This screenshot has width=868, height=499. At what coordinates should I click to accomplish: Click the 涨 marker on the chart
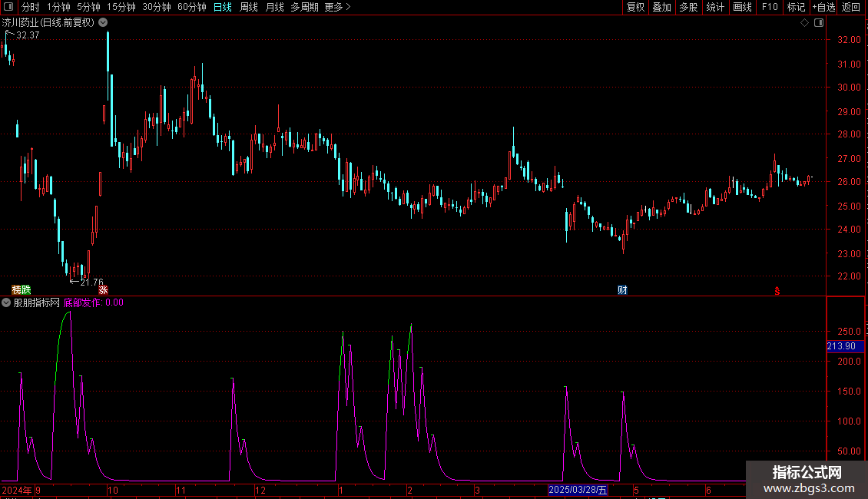pos(103,290)
